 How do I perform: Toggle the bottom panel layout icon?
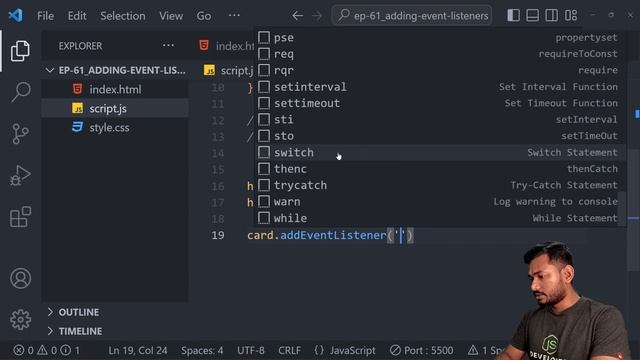pos(532,16)
